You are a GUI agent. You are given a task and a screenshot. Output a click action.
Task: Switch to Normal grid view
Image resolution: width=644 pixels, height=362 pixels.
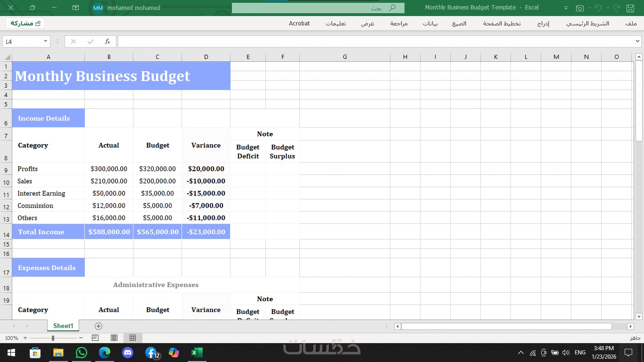pos(133,338)
